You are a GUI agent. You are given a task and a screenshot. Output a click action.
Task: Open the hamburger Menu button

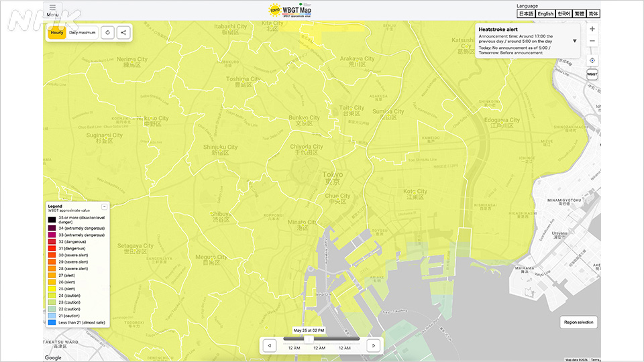click(52, 10)
